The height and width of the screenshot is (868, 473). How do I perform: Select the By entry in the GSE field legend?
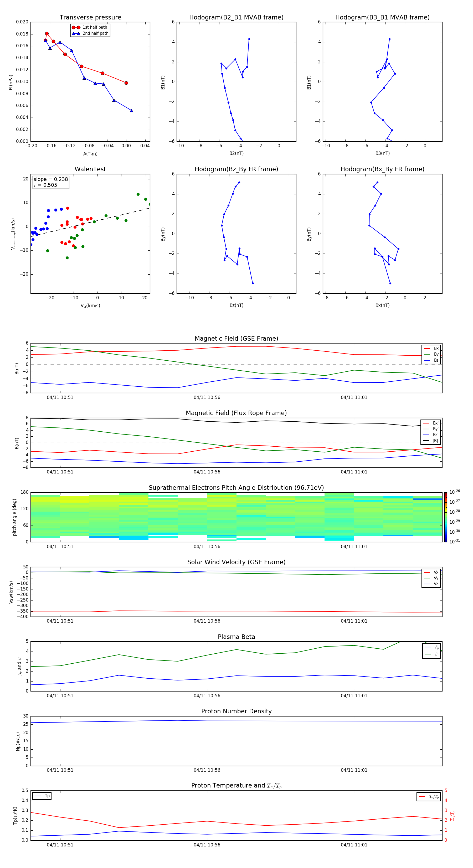pyautogui.click(x=431, y=354)
